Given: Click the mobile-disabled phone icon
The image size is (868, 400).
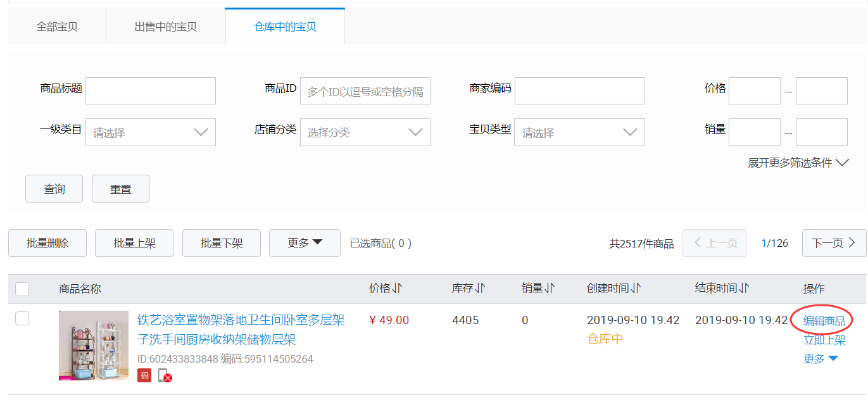Looking at the screenshot, I should tap(165, 375).
